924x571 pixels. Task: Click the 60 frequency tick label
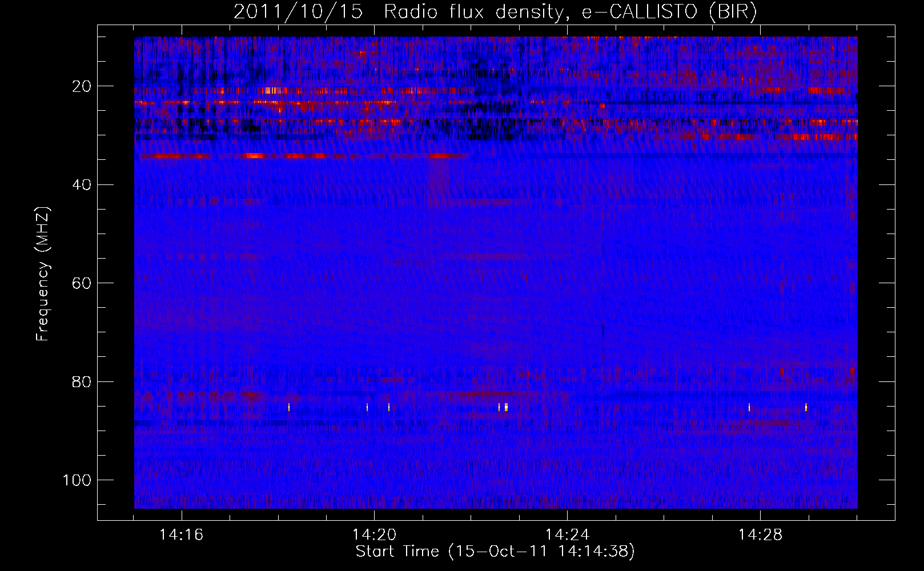coord(82,283)
